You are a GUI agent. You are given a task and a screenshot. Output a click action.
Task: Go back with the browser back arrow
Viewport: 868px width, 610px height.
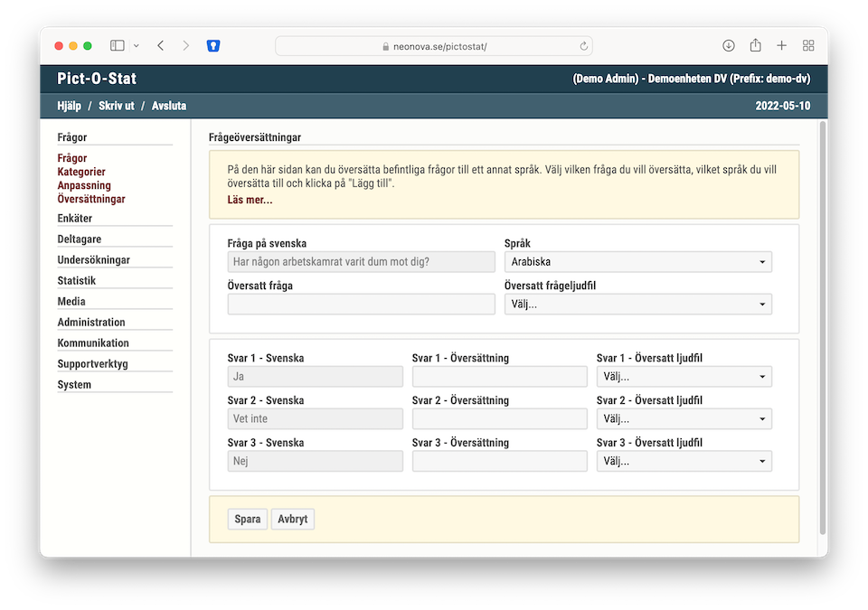point(161,45)
